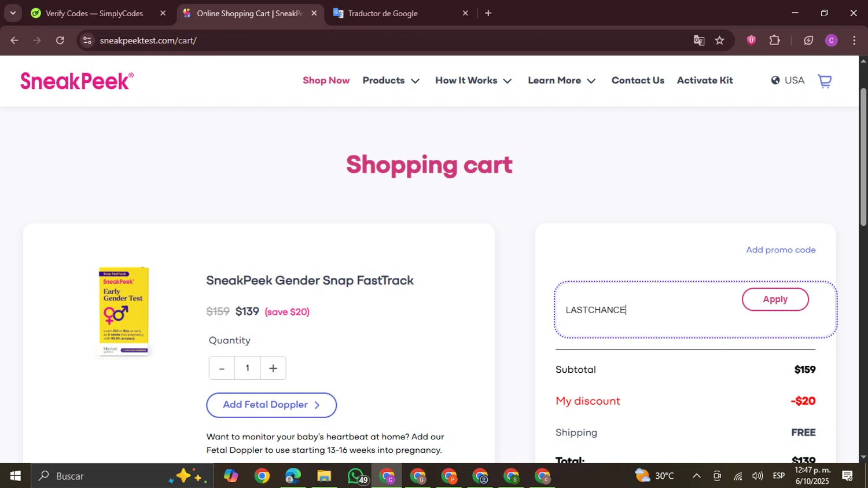Click the My discount label
The image size is (868, 488).
click(588, 401)
